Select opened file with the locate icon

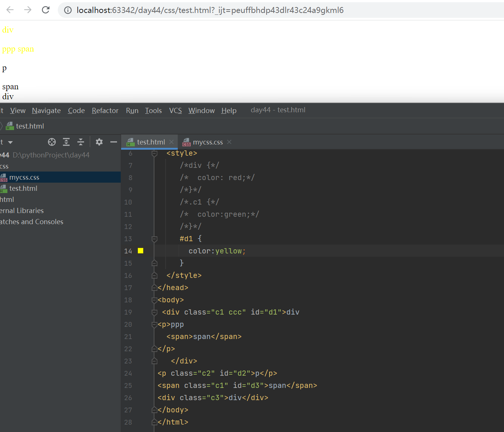coord(52,142)
